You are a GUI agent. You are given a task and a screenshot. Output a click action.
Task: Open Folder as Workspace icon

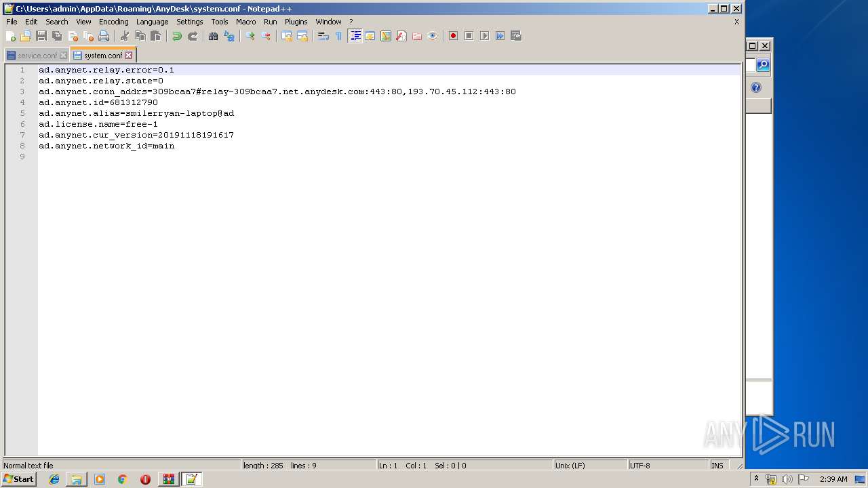(x=417, y=36)
